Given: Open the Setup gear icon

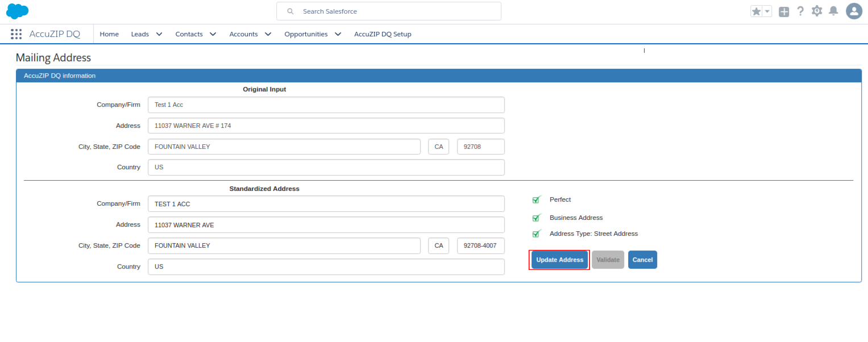Looking at the screenshot, I should [817, 11].
